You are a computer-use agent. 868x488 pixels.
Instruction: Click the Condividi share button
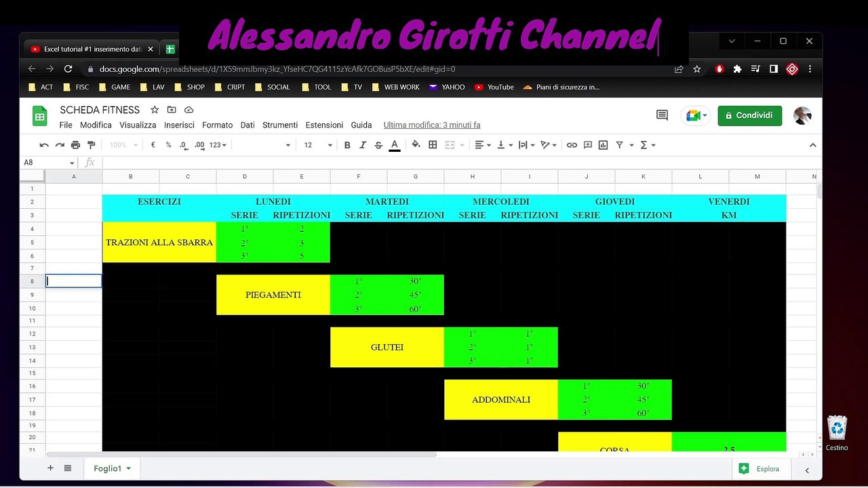[749, 115]
